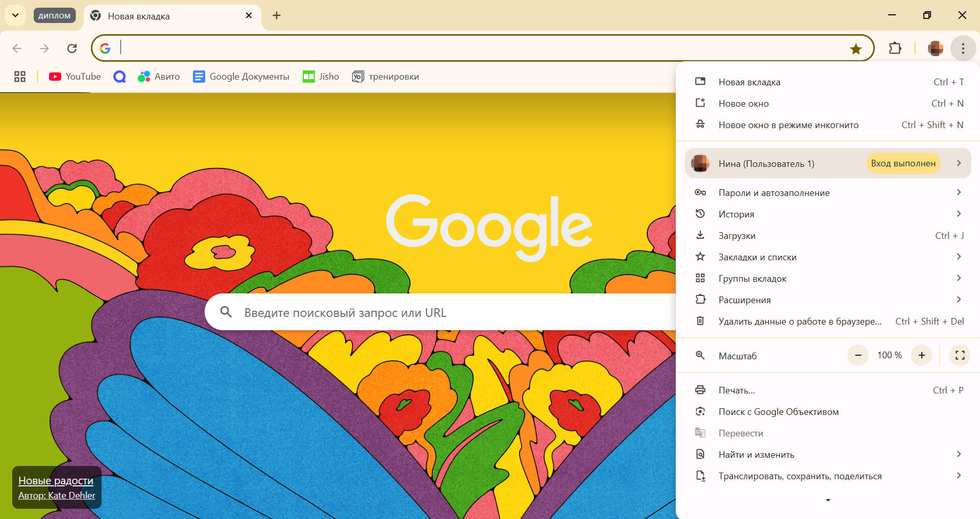Viewport: 980px width, 519px height.
Task: Go back to previous page
Action: tap(17, 48)
